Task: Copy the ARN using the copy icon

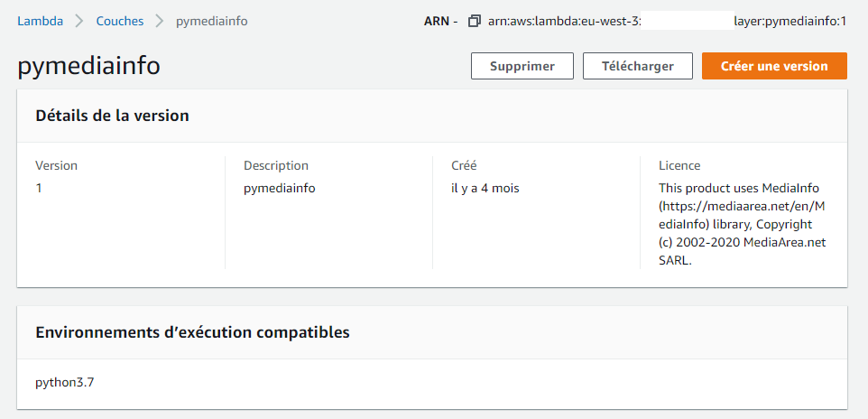Action: click(x=474, y=22)
